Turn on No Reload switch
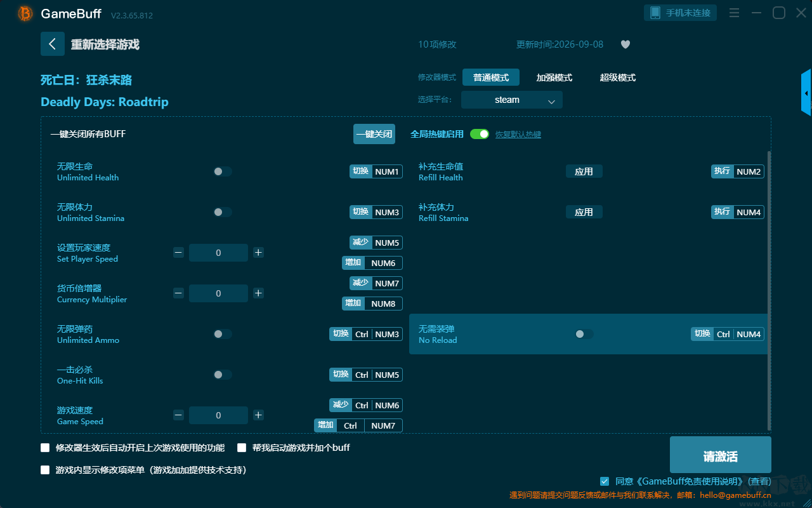This screenshot has height=508, width=812. click(584, 334)
